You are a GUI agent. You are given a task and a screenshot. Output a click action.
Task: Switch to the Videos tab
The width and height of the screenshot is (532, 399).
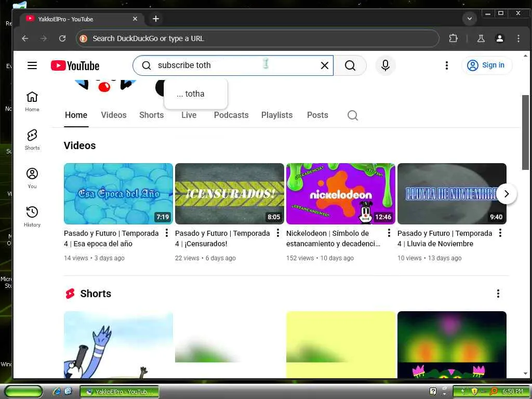114,115
